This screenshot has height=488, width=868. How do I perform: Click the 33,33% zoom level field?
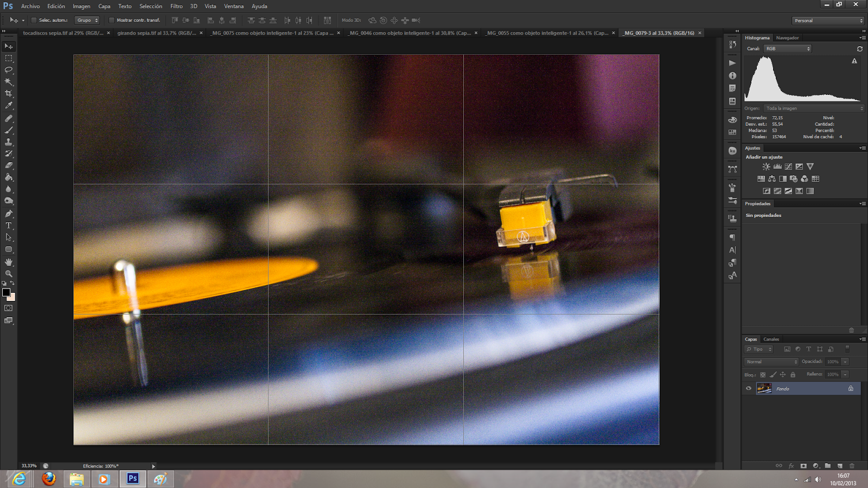29,466
